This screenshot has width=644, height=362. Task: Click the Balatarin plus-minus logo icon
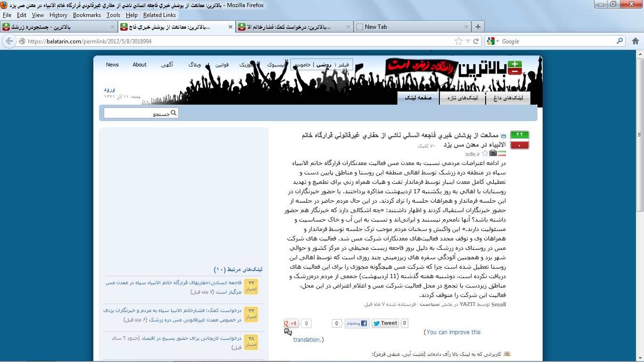coord(514,68)
